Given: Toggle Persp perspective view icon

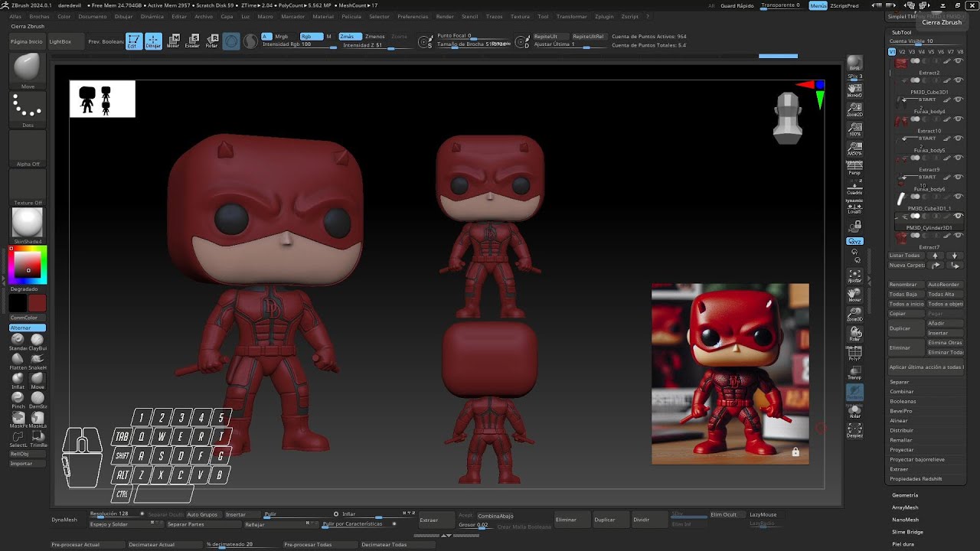Looking at the screenshot, I should click(854, 167).
